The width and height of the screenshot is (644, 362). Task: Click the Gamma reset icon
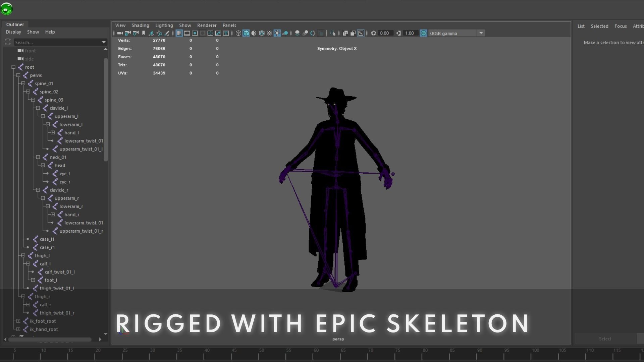(x=398, y=33)
